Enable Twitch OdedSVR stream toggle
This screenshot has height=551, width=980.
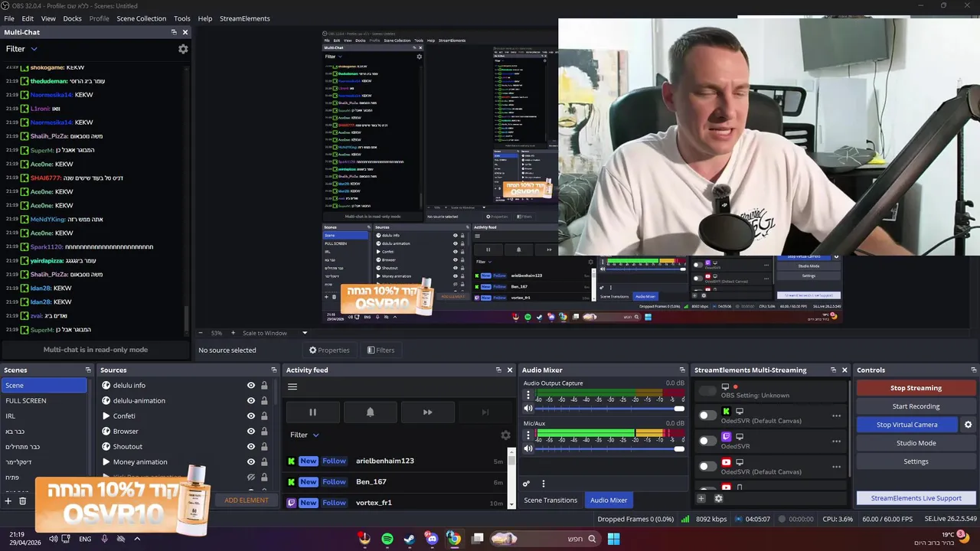(708, 441)
